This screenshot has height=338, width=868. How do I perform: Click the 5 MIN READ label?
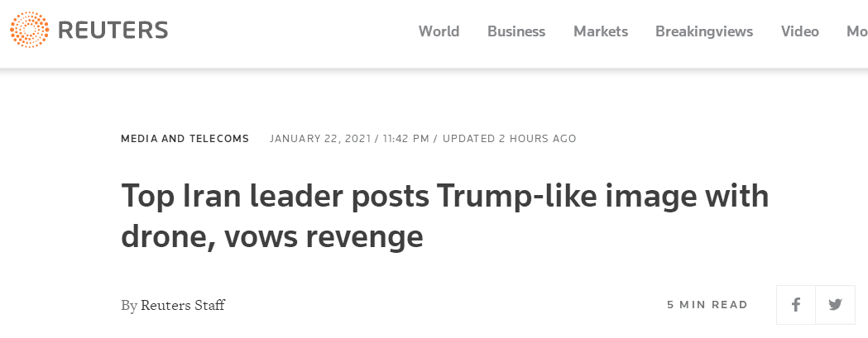(x=707, y=305)
